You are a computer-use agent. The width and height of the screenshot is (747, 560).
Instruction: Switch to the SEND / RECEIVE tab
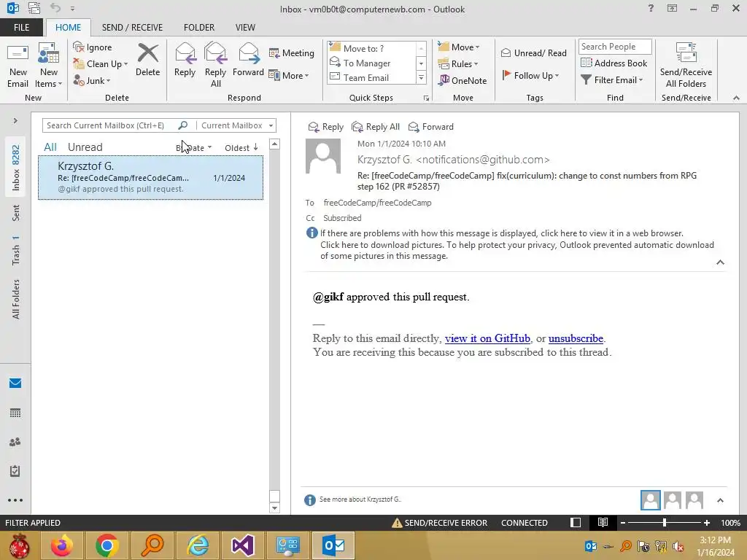coord(132,27)
